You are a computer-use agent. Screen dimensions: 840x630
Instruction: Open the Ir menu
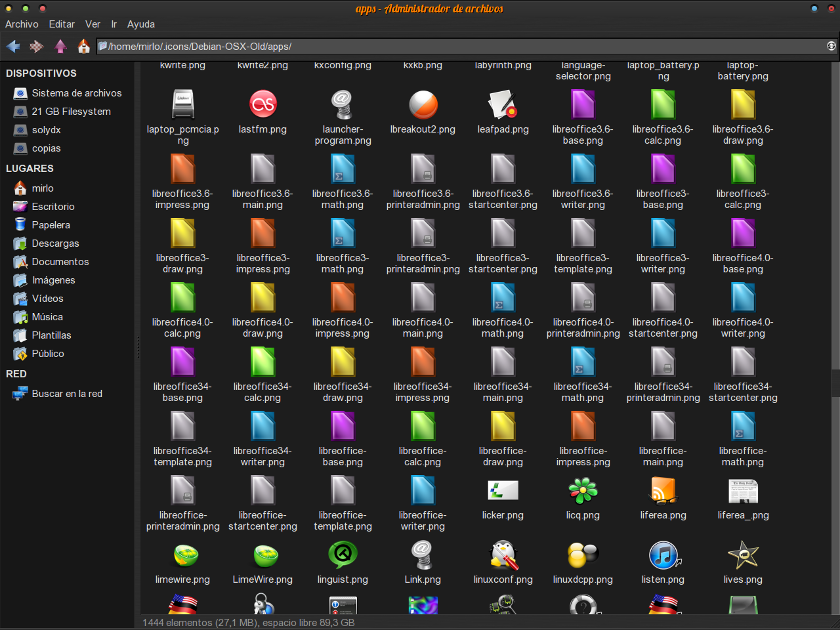click(114, 24)
